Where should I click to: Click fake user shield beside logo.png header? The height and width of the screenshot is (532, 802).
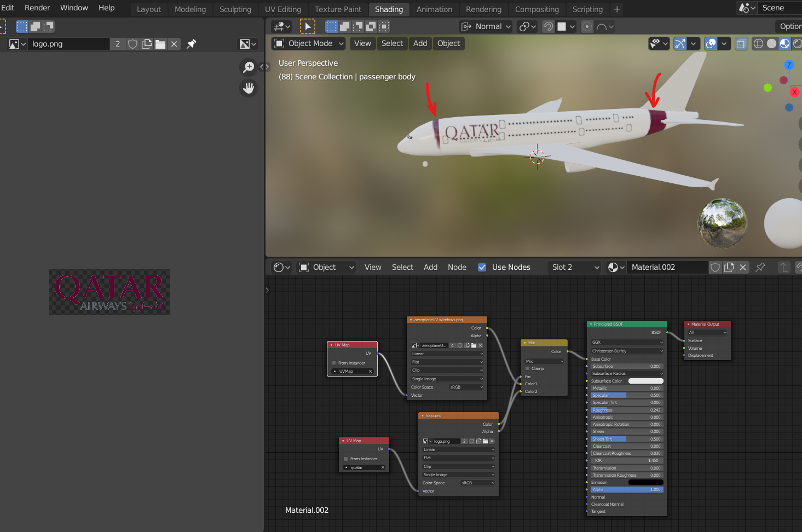[132, 44]
